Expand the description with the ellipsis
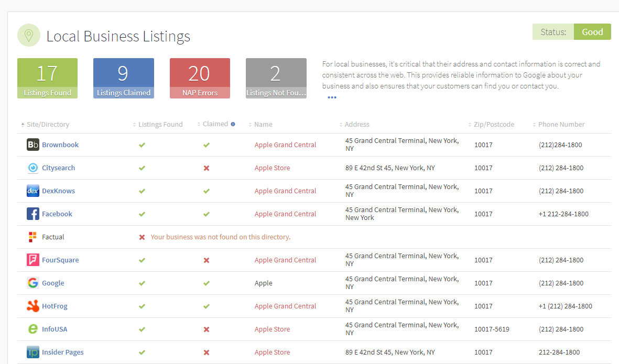 coord(332,97)
